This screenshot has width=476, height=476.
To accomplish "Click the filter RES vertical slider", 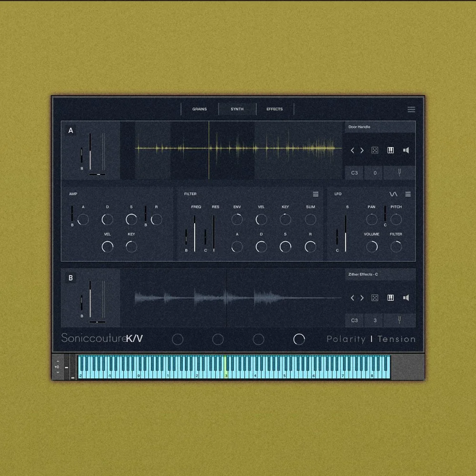I will tap(214, 233).
